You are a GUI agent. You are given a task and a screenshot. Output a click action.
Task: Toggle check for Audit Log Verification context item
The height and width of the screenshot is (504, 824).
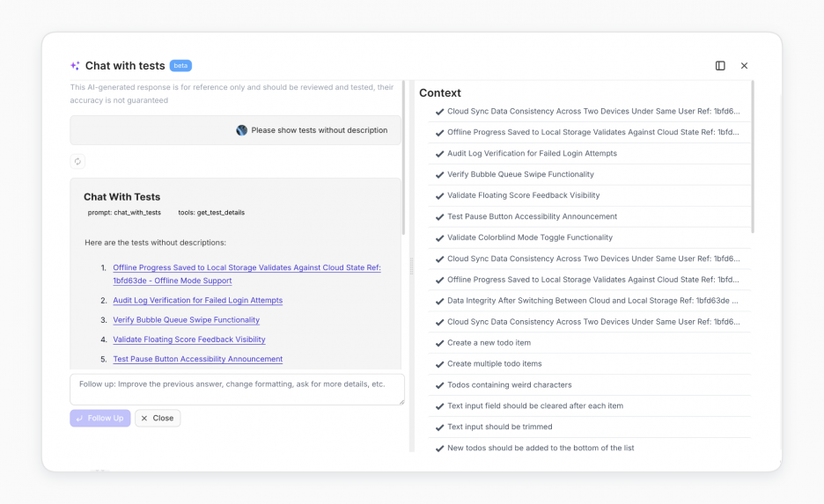click(x=440, y=154)
